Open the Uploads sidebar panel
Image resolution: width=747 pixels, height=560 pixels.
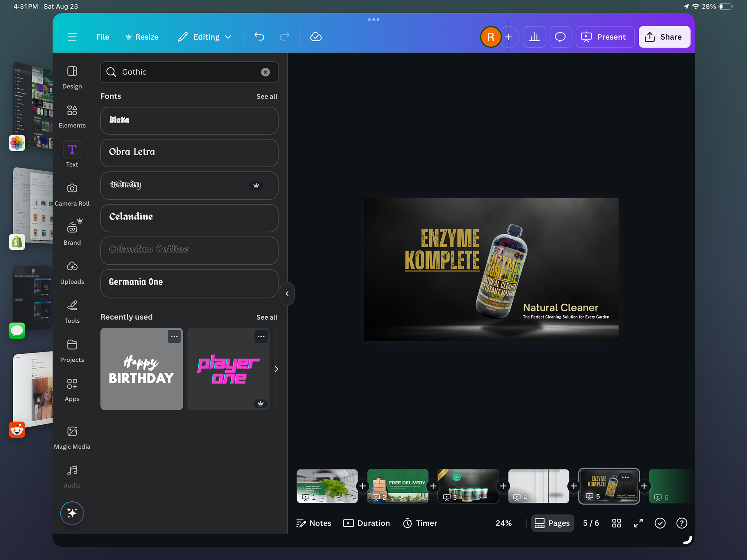pos(72,272)
